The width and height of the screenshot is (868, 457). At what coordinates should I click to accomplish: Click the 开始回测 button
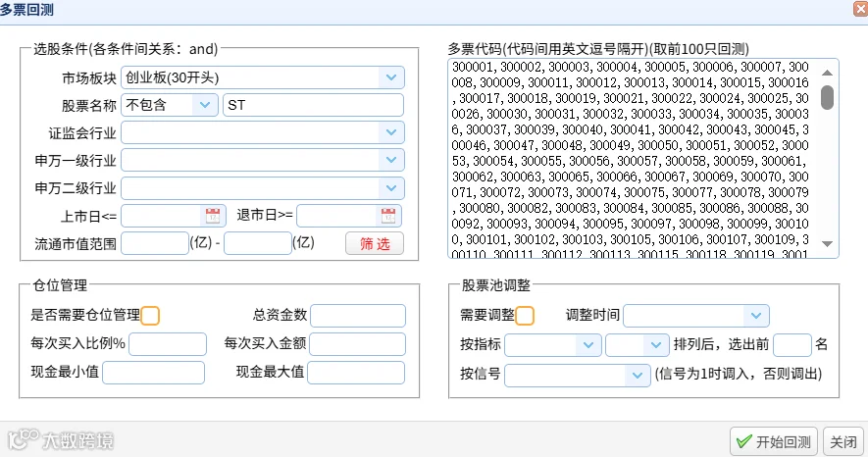[x=774, y=441]
